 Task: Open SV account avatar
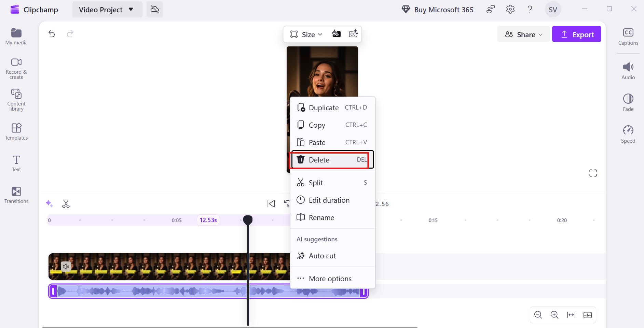coord(553,10)
